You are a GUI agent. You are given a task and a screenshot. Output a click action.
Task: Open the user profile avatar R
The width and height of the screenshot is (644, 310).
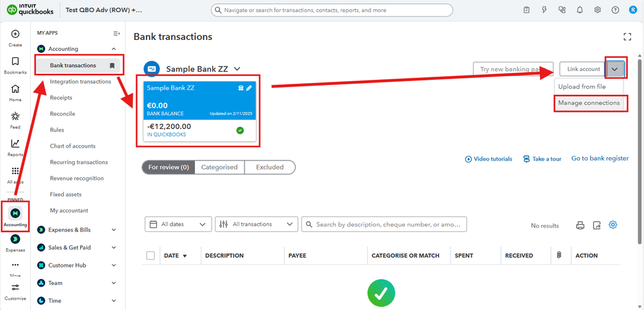coord(633,10)
